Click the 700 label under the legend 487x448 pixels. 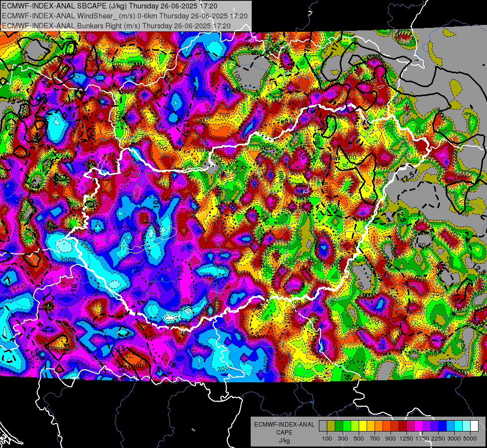[x=375, y=439]
